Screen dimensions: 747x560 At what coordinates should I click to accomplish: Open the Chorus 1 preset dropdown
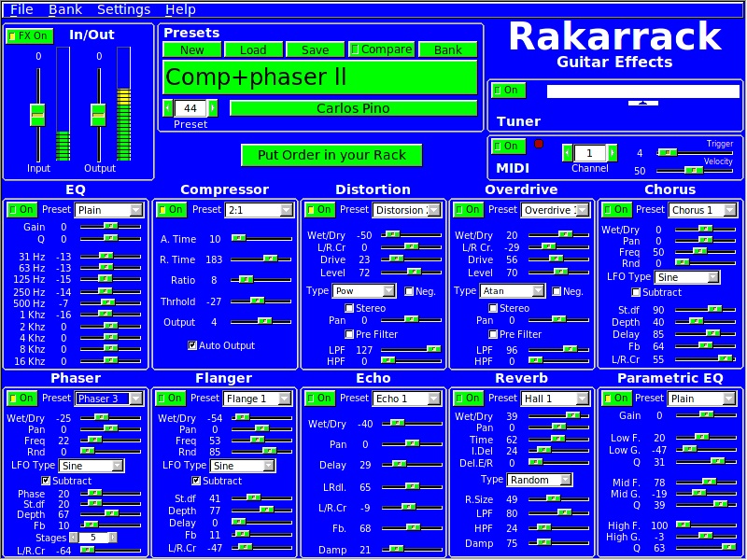[x=703, y=210]
